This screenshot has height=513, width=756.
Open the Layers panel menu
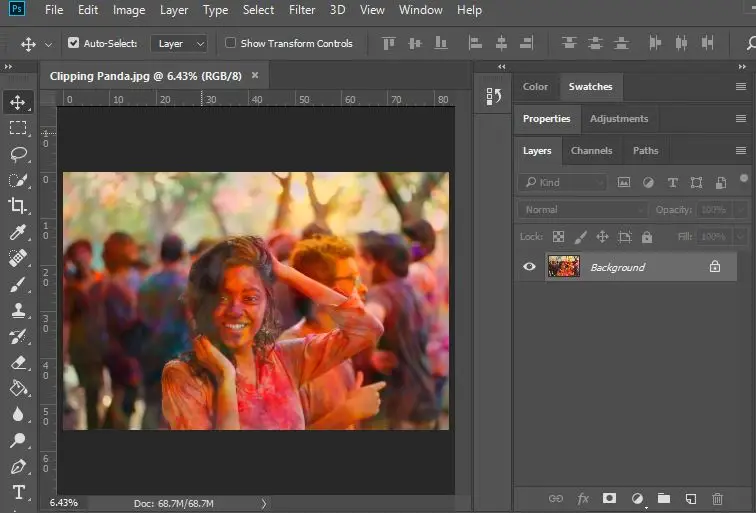point(741,150)
